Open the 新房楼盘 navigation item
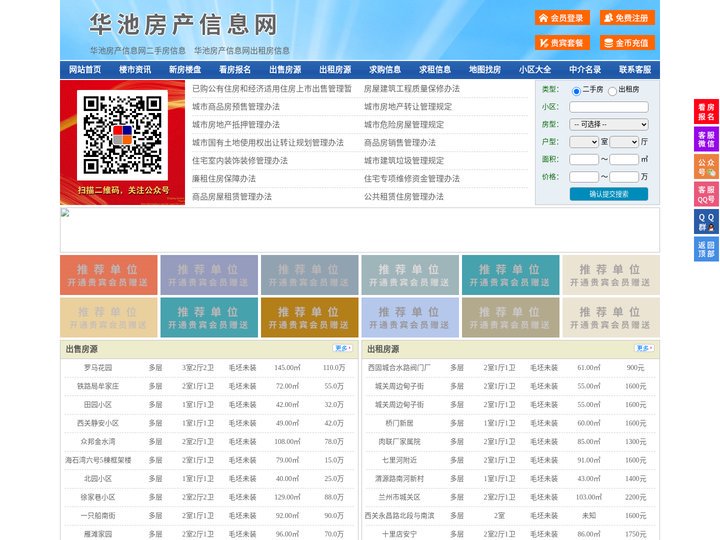The width and height of the screenshot is (720, 540). tap(185, 70)
